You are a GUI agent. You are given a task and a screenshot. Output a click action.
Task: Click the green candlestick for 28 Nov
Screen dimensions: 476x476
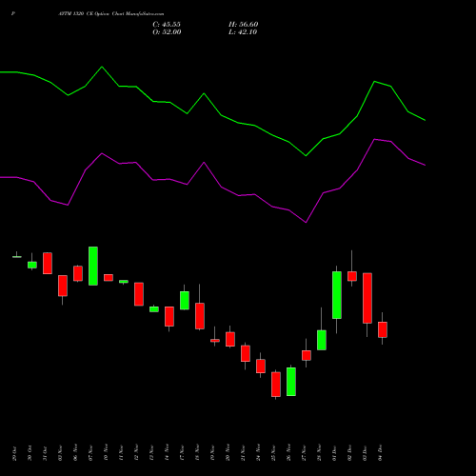[322, 340]
